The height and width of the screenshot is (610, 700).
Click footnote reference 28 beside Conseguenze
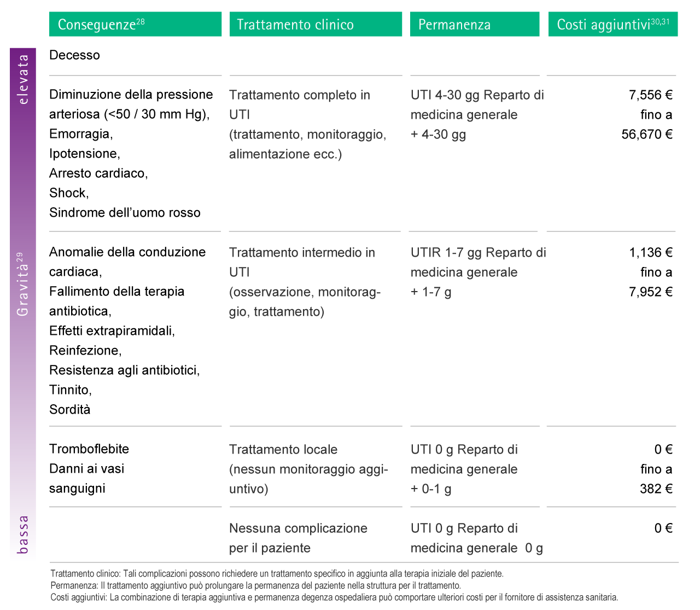[141, 21]
